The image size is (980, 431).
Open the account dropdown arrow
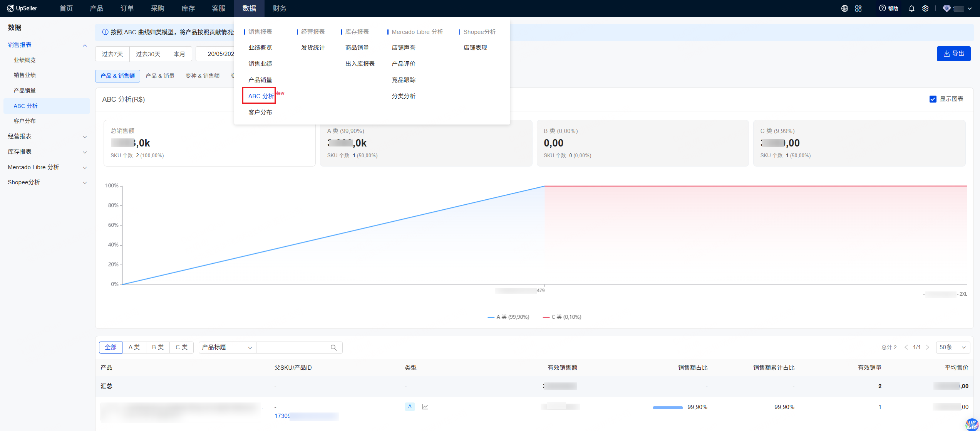[x=970, y=8]
